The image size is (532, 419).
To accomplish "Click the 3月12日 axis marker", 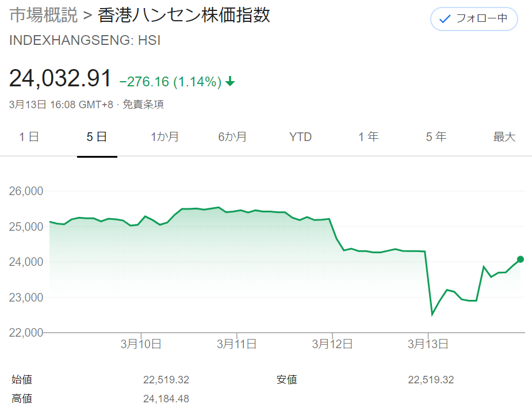I will point(332,344).
